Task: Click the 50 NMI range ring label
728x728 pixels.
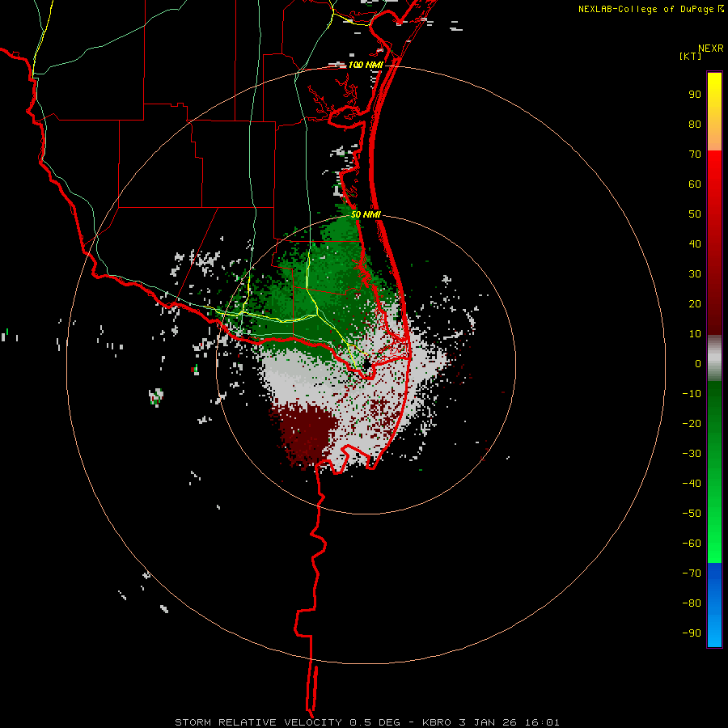Action: tap(366, 214)
